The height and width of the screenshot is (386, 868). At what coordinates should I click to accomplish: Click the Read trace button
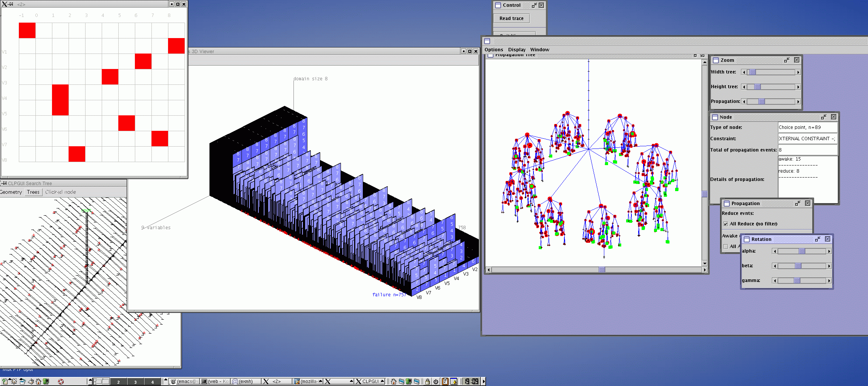(511, 18)
